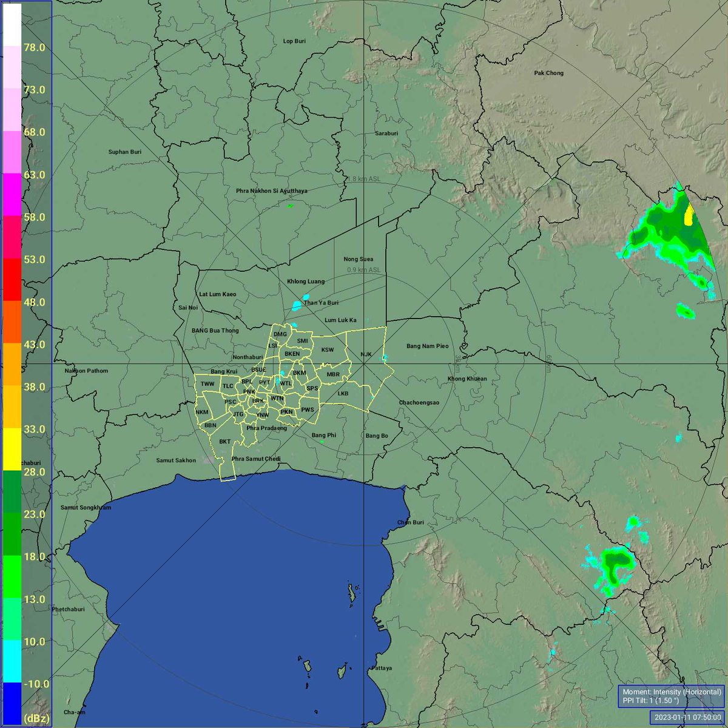Image resolution: width=728 pixels, height=728 pixels.
Task: Click the '33.0' legend value
Action: point(35,429)
